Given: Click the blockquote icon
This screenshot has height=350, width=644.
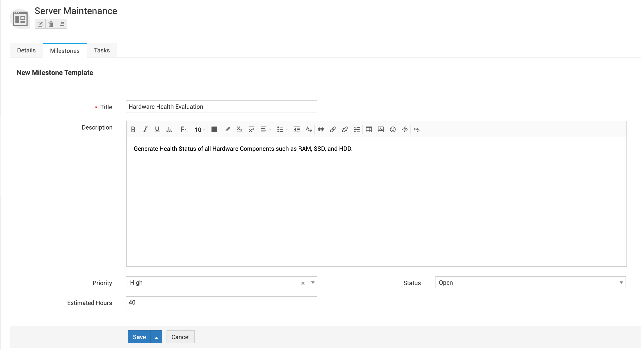Looking at the screenshot, I should [320, 129].
